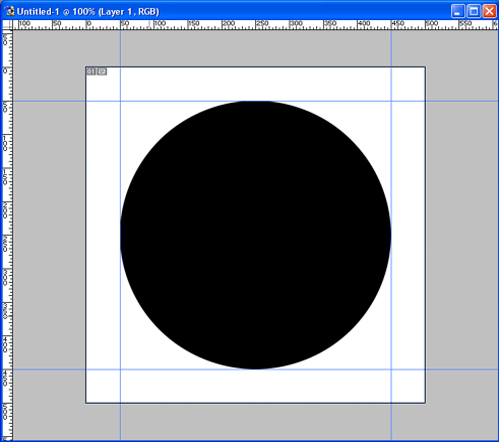Click the 400 mark on the horizontal ruler
The image size is (499, 442).
(364, 23)
